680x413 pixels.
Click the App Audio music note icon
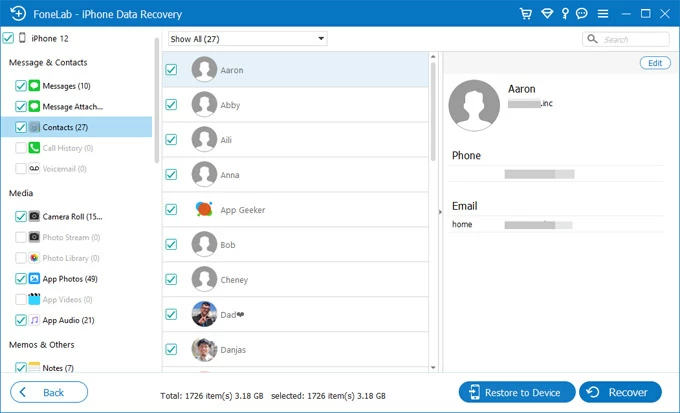(34, 320)
